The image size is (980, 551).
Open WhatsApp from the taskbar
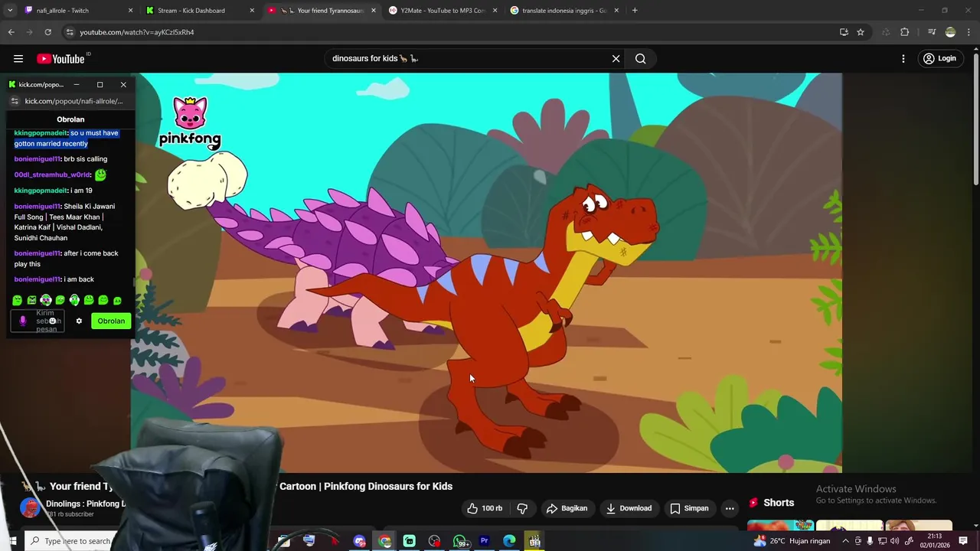460,541
